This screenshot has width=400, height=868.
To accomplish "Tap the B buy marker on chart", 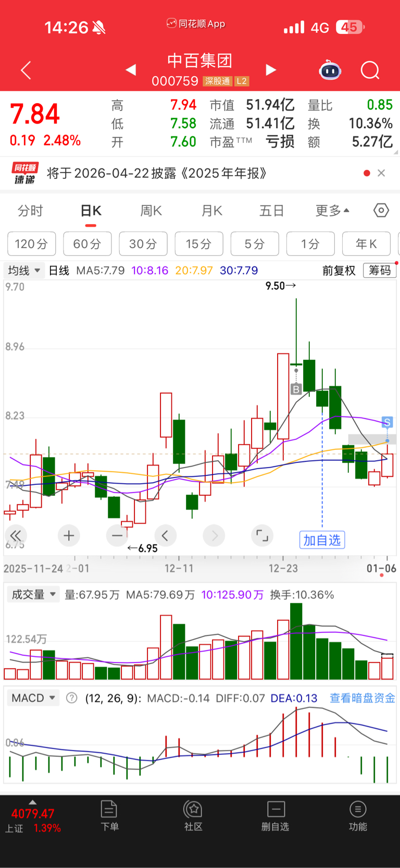I will pyautogui.click(x=296, y=389).
